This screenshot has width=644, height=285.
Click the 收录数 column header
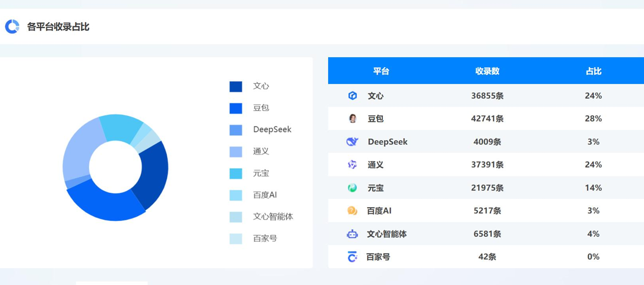(x=487, y=71)
